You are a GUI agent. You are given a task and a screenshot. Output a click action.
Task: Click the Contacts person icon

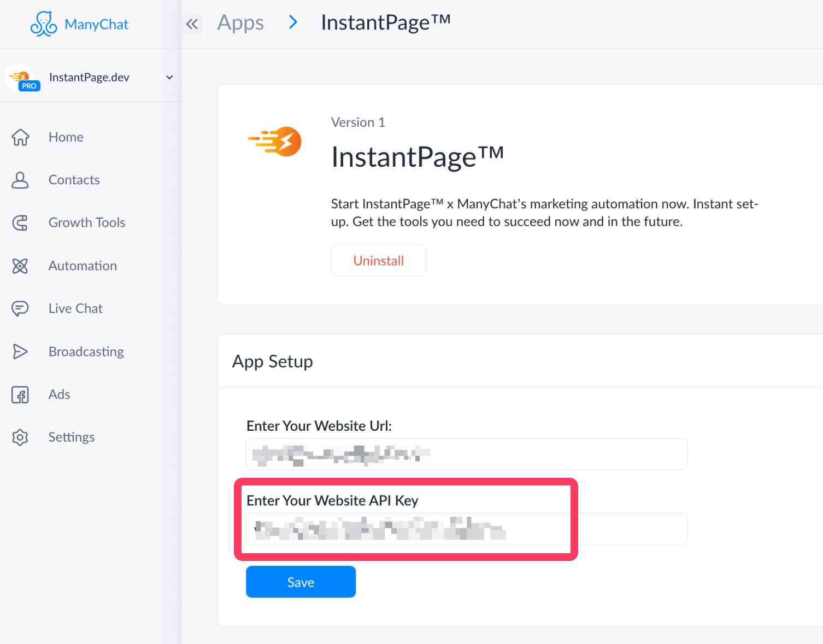(x=20, y=180)
